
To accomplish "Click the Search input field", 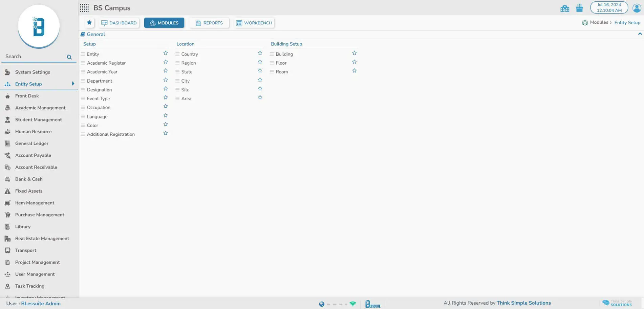I will pyautogui.click(x=34, y=57).
